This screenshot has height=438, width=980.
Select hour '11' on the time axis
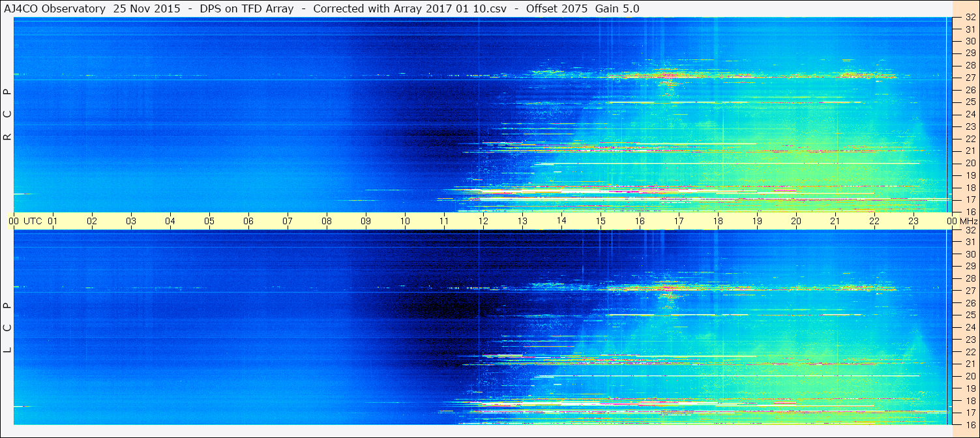tap(444, 221)
